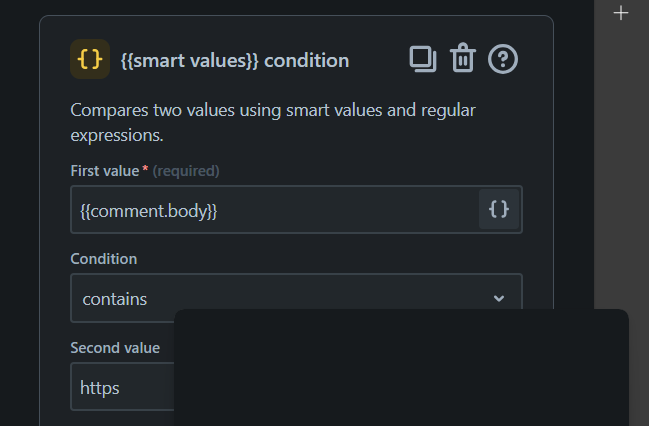This screenshot has width=649, height=426.
Task: Duplicate the smart values condition component
Action: pyautogui.click(x=423, y=60)
